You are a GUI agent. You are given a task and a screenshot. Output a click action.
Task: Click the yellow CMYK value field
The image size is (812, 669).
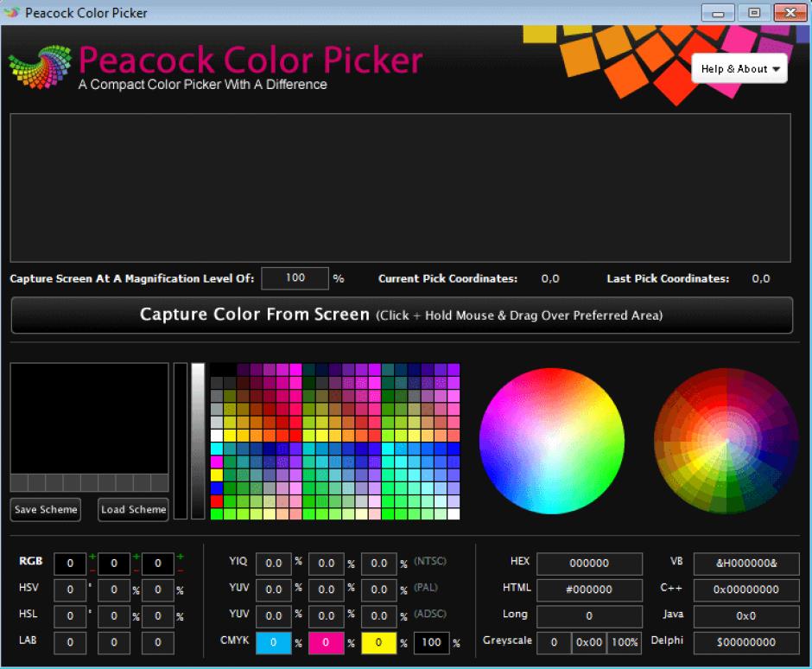coord(379,643)
